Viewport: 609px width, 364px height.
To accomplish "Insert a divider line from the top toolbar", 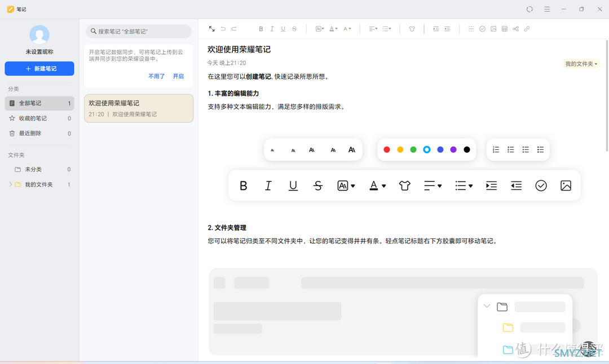I will point(471,29).
